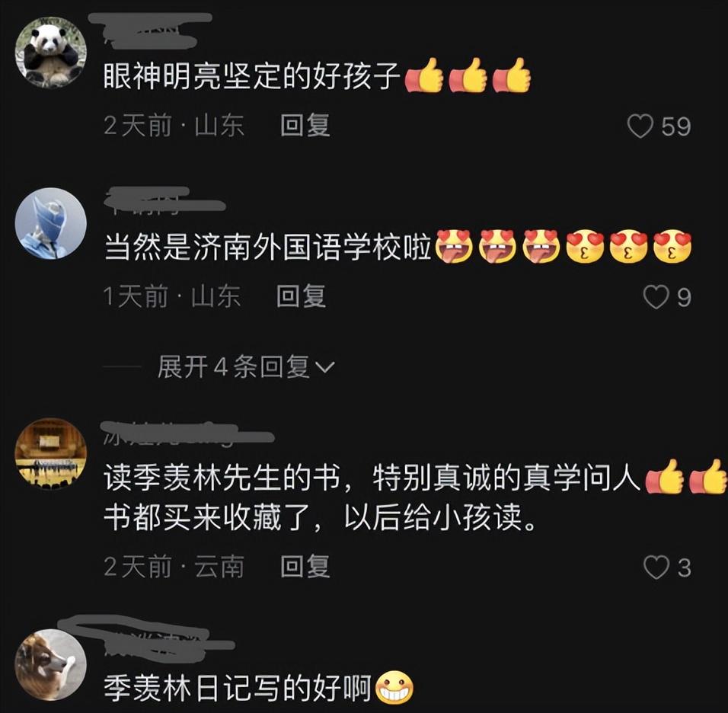This screenshot has height=713, width=728.
Task: Select the 2天前 · 云南 timestamp
Action: pyautogui.click(x=174, y=567)
